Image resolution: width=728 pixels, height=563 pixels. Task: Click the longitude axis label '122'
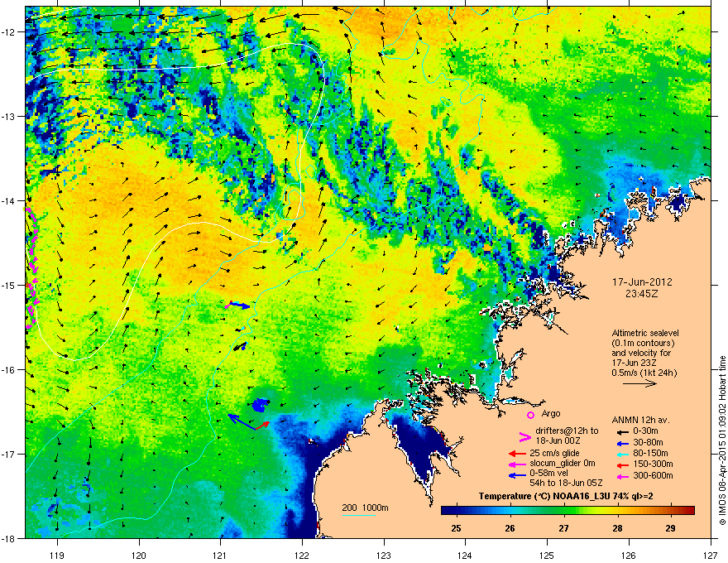[x=302, y=555]
